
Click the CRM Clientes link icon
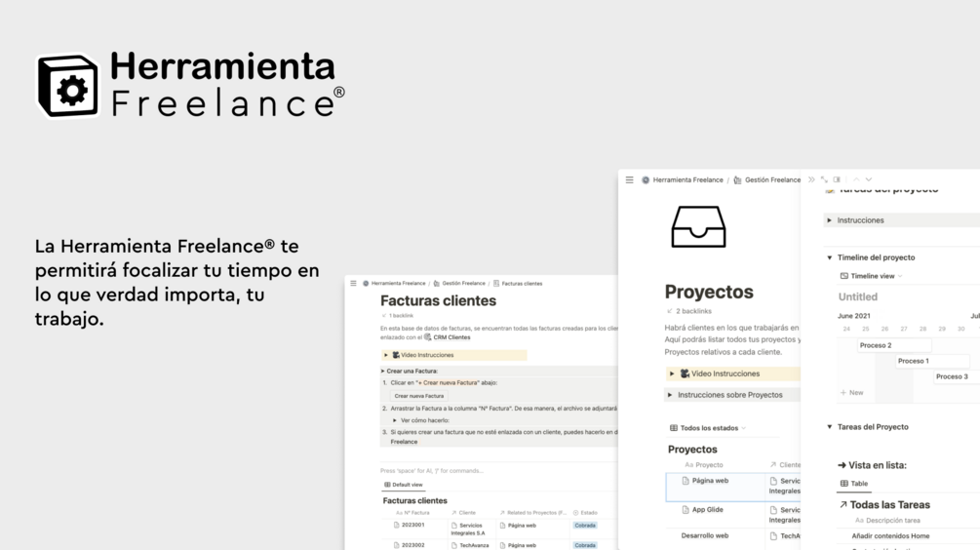pos(428,336)
